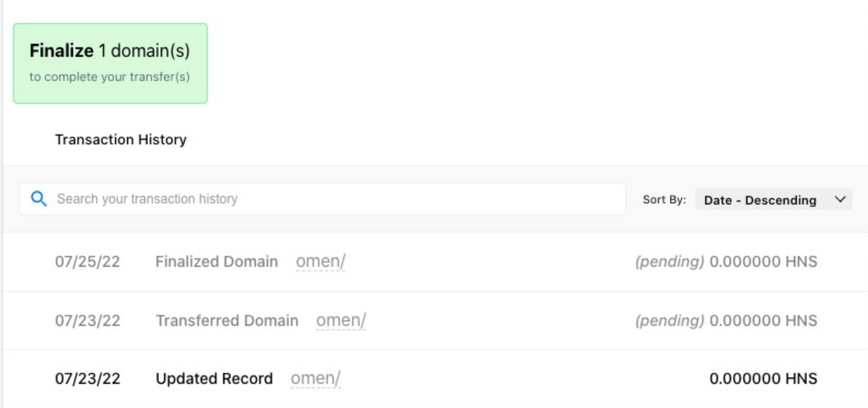Click the magnifier search icon
Screen dimensions: 868x408
[38, 199]
